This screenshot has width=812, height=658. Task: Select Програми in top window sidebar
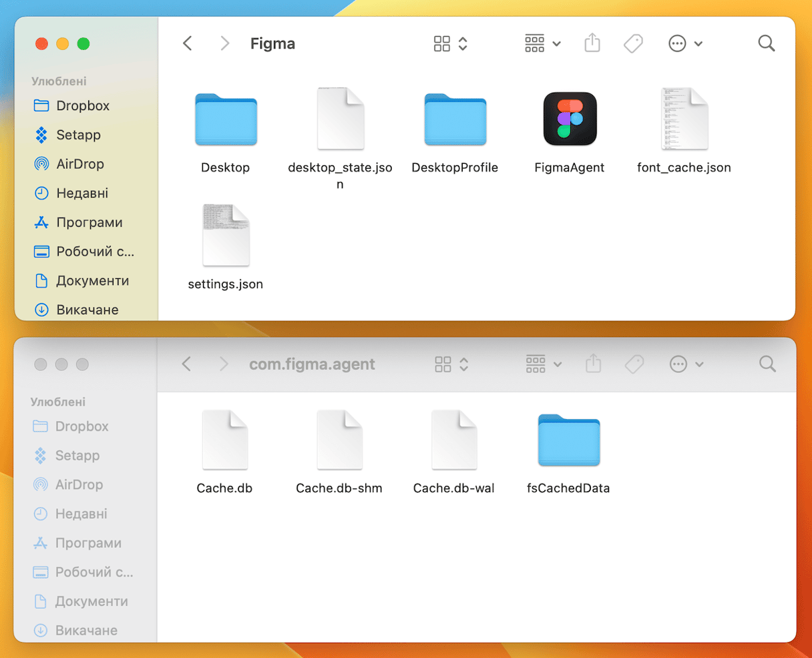click(x=89, y=223)
